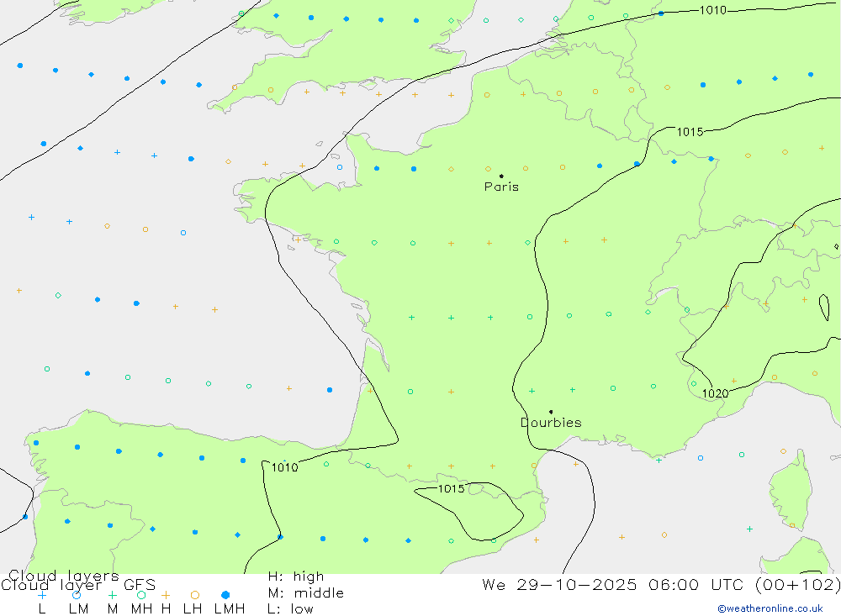
Task: Click the '06:00 UTC (00+102)' time text
Action: tap(744, 584)
